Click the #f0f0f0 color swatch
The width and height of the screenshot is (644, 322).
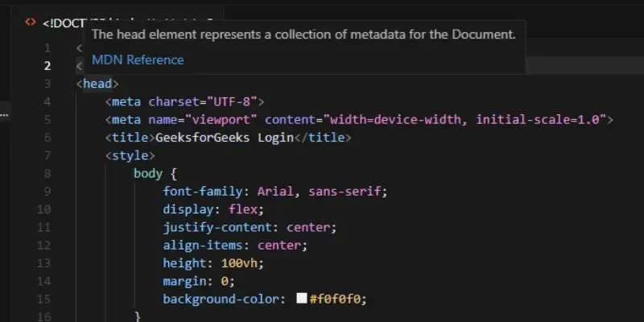(302, 299)
